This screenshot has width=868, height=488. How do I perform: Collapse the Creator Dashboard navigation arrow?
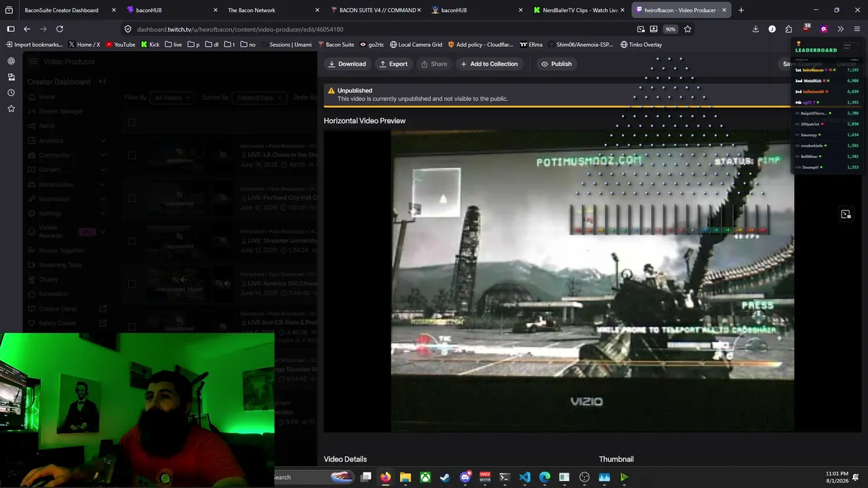[102, 82]
